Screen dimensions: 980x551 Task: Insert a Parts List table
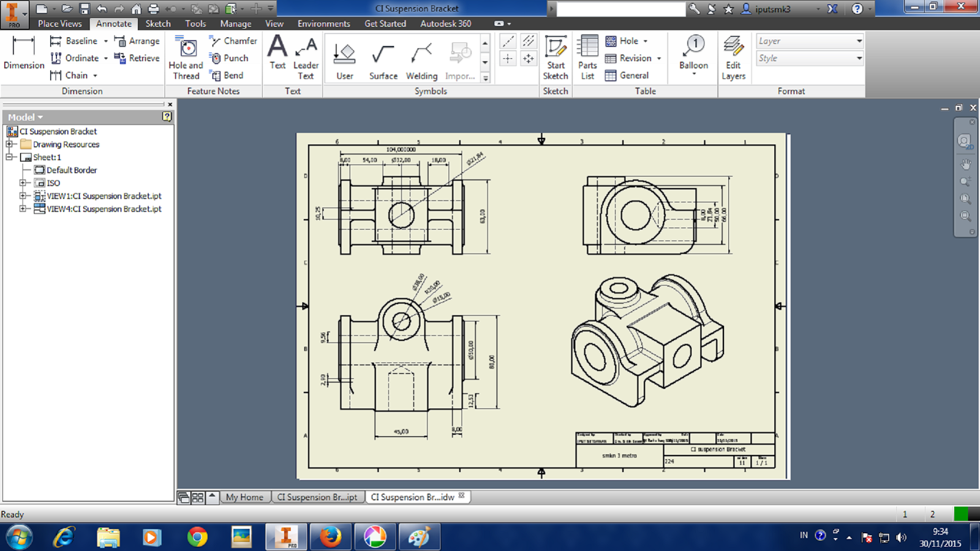pos(587,58)
